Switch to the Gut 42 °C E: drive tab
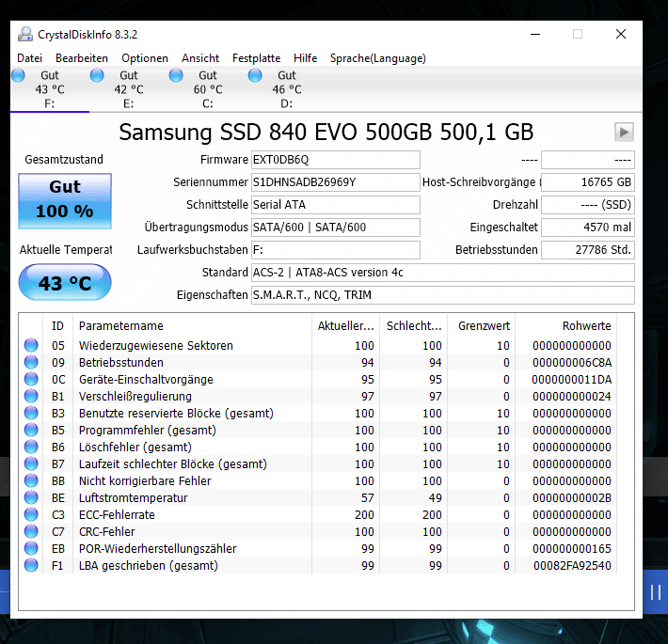 (129, 89)
